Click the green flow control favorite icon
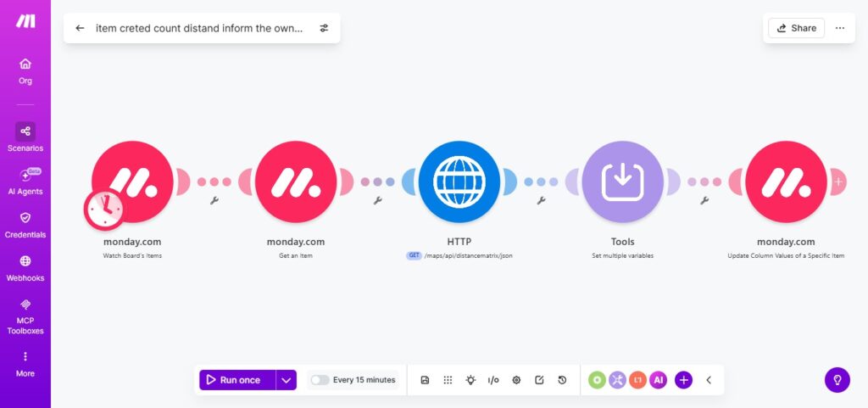Screen dimensions: 868x408 coord(597,380)
